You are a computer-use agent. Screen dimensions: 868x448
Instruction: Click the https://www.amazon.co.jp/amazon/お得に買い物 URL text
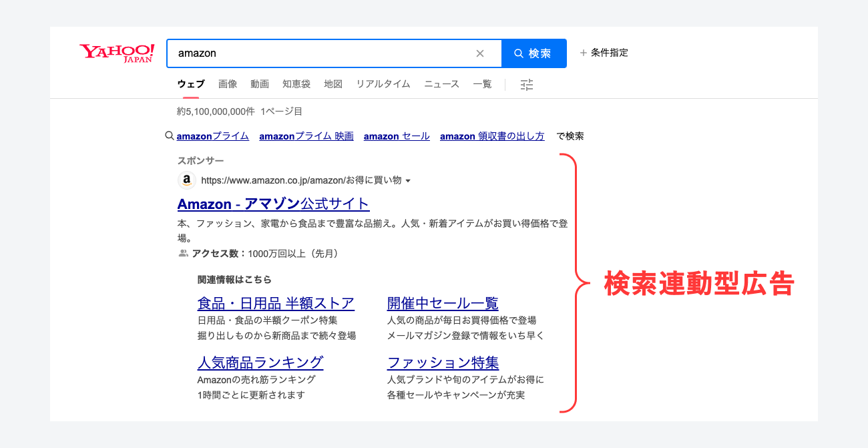point(301,180)
